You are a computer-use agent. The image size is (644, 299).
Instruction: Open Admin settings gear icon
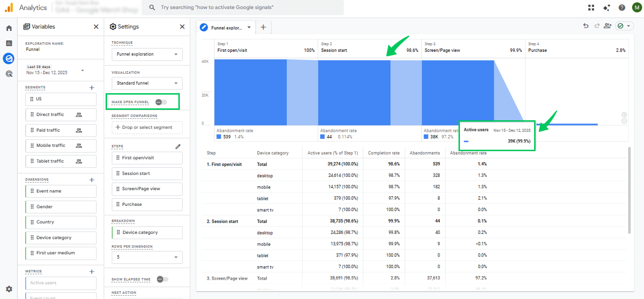pos(9,289)
